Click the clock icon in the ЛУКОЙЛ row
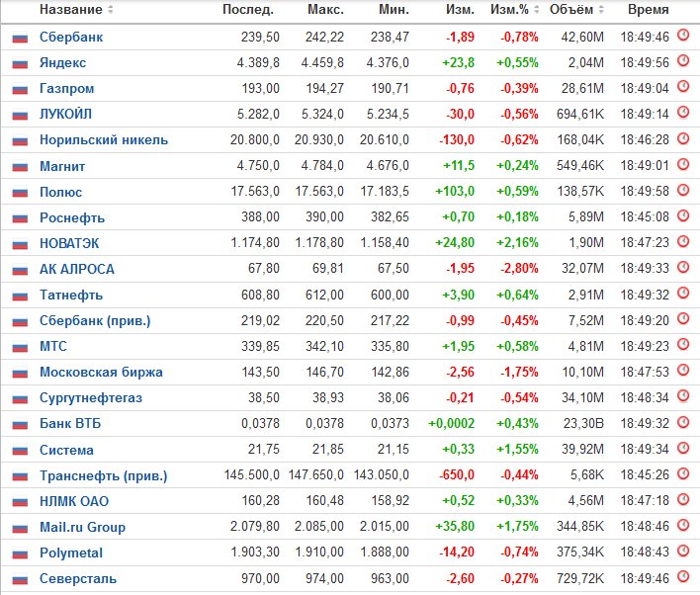The width and height of the screenshot is (700, 595). click(x=683, y=113)
